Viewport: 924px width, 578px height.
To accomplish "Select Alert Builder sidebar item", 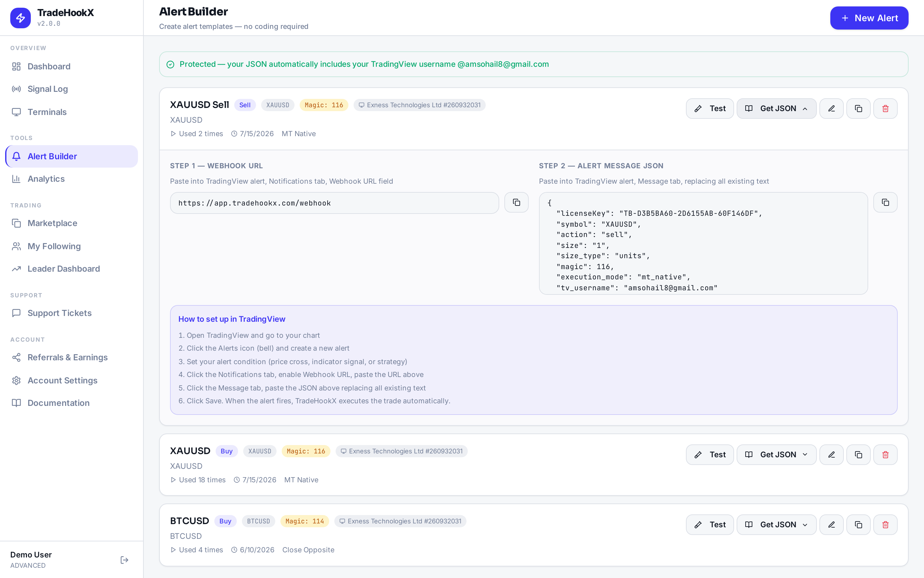I will coord(72,156).
